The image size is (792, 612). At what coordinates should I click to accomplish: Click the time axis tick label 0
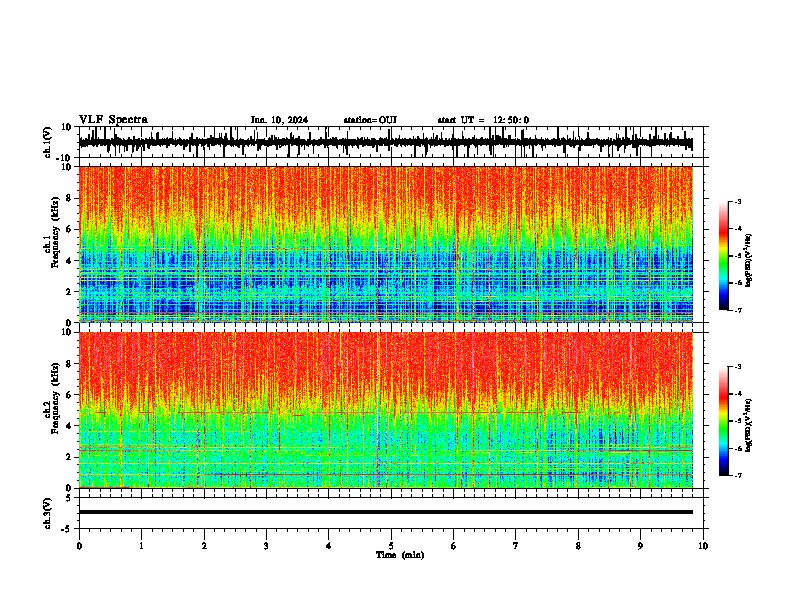[79, 546]
